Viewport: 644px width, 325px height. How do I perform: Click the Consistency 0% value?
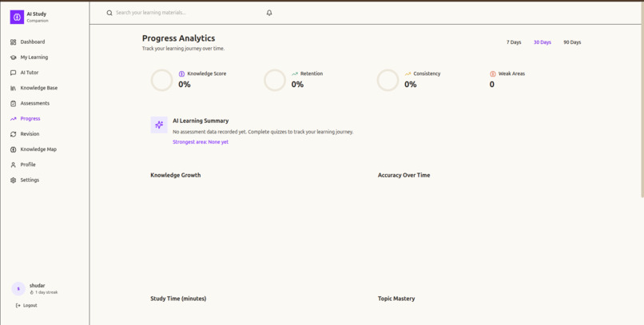411,85
